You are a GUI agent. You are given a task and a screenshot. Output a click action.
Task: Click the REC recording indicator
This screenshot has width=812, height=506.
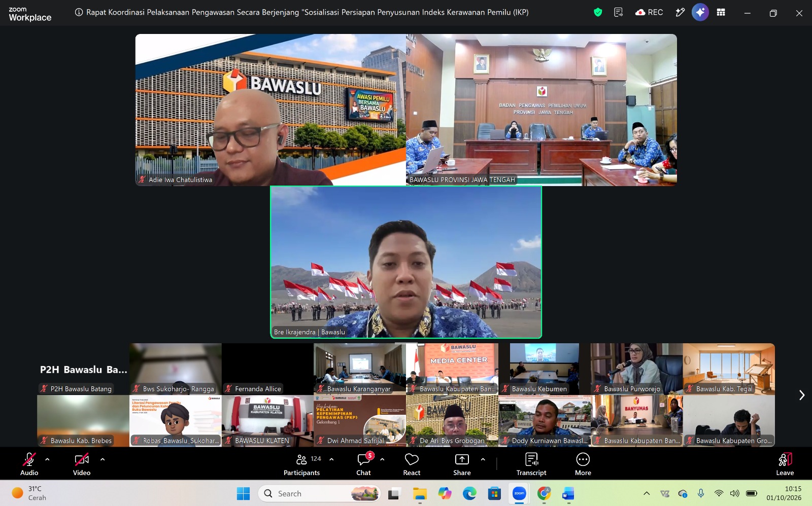click(x=649, y=12)
